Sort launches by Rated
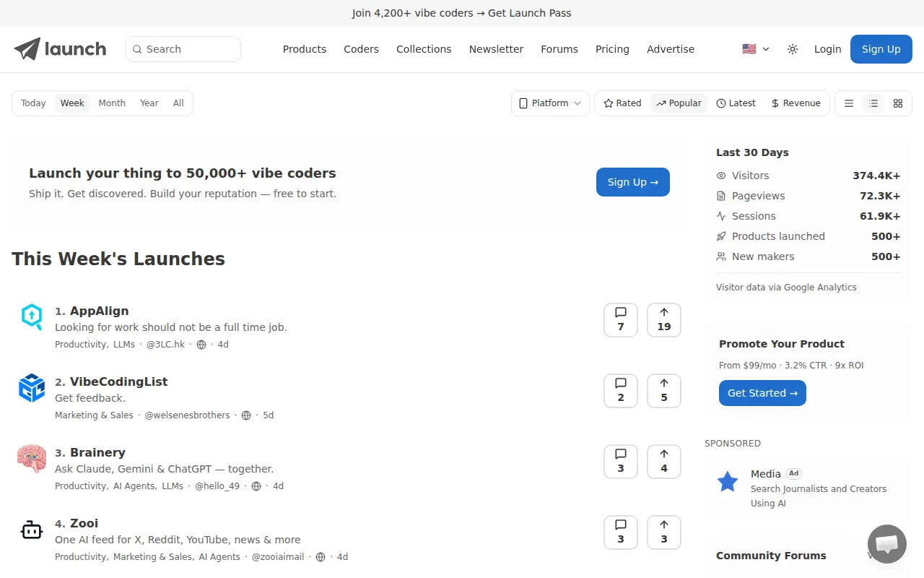Viewport: 924px width, 578px height. tap(622, 103)
